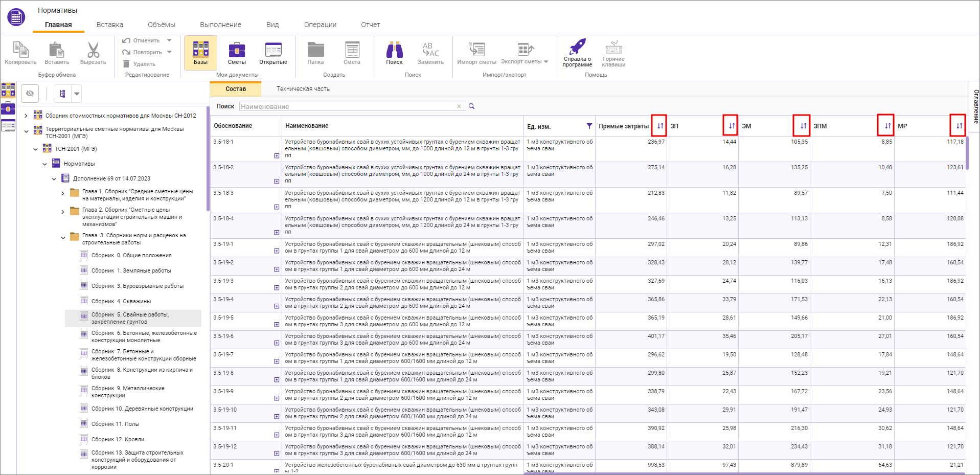Open the Техническая часть tab
This screenshot has width=980, height=475.
coord(303,89)
